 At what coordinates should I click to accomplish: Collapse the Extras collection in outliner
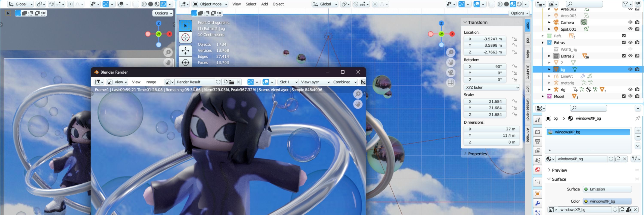tap(542, 43)
